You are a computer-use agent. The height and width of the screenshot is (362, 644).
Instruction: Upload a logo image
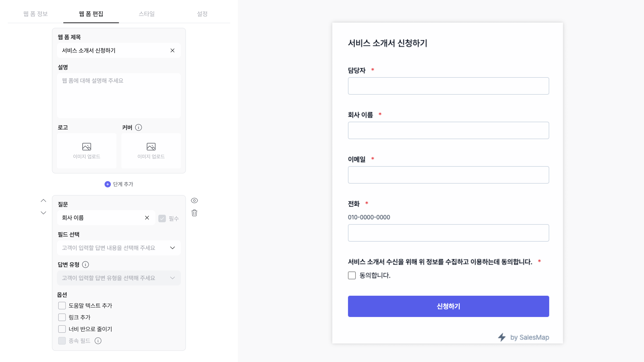pos(87,151)
